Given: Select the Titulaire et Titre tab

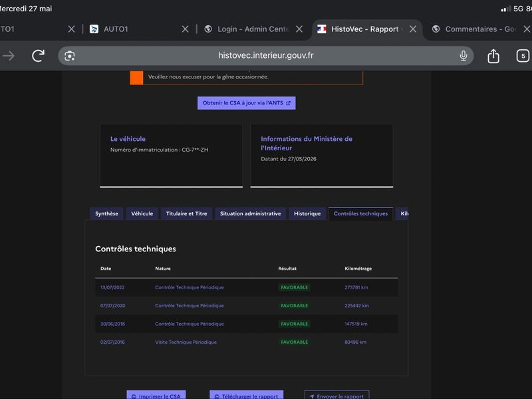Looking at the screenshot, I should pos(186,213).
